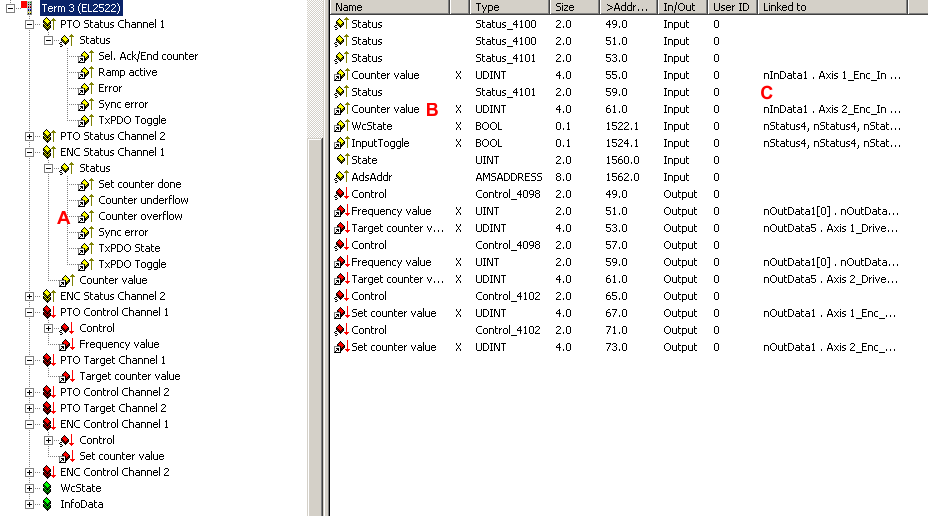Click the 1522.1 address cell
This screenshot has height=516, width=928.
click(x=622, y=126)
